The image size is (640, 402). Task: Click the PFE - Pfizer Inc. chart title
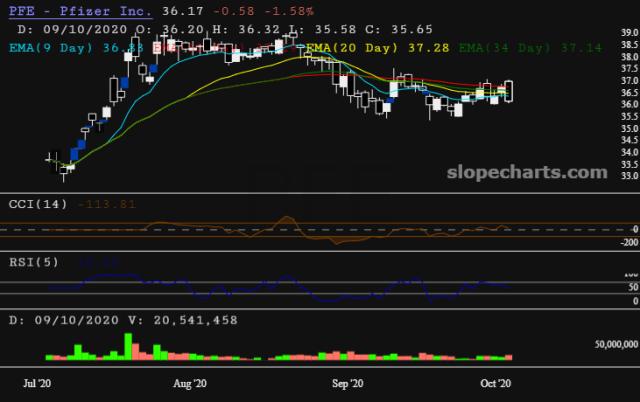click(x=78, y=12)
